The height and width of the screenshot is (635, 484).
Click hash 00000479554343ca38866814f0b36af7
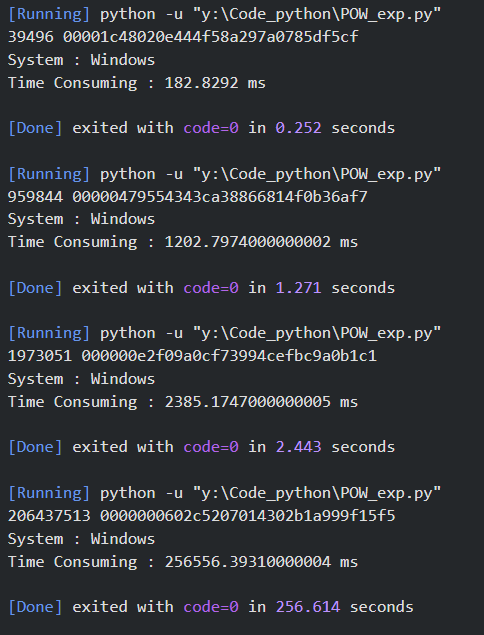click(220, 197)
